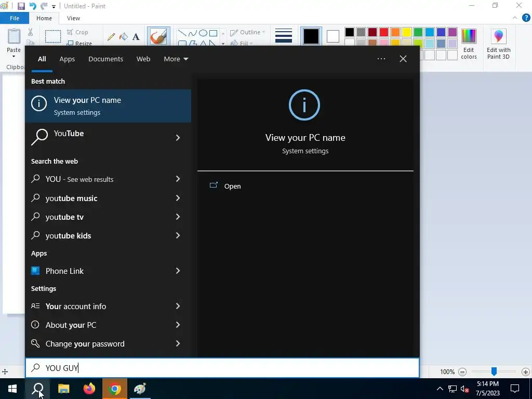Expand the youtube kids result arrow
The image size is (532, 399).
178,235
